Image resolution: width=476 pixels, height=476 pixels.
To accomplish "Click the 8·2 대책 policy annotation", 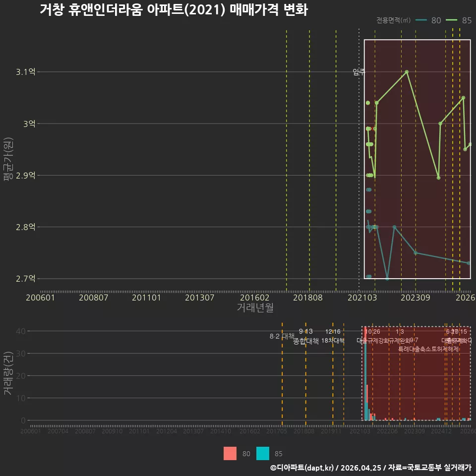I will tap(282, 336).
